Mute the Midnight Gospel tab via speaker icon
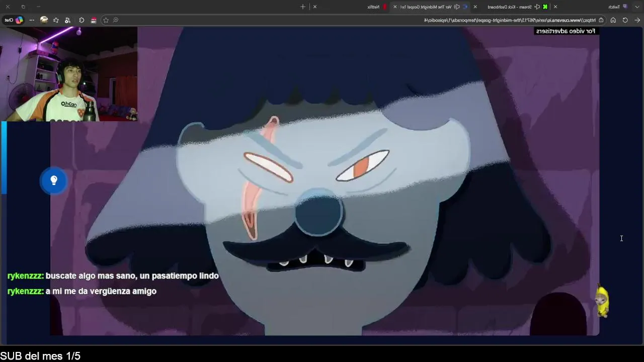This screenshot has height=362, width=644. click(x=457, y=7)
